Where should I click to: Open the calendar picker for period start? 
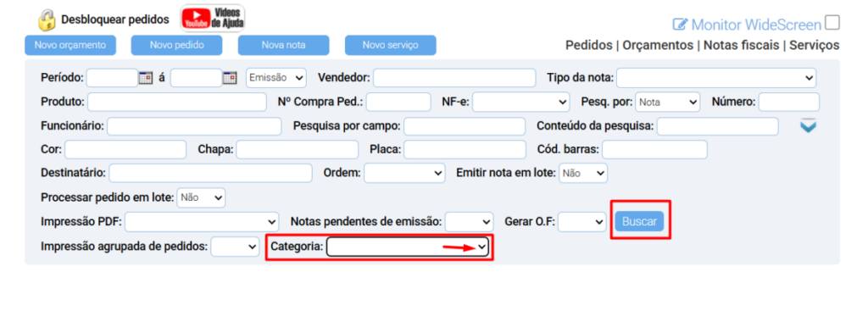coord(146,78)
